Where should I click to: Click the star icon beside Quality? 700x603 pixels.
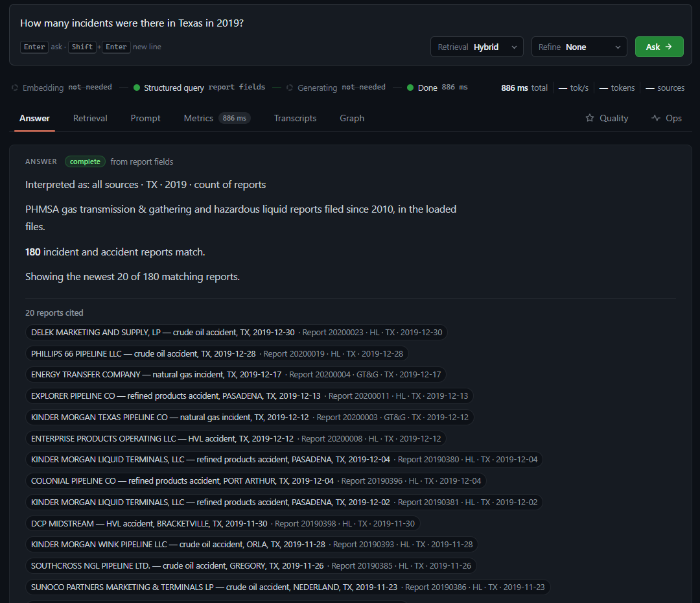(x=590, y=118)
